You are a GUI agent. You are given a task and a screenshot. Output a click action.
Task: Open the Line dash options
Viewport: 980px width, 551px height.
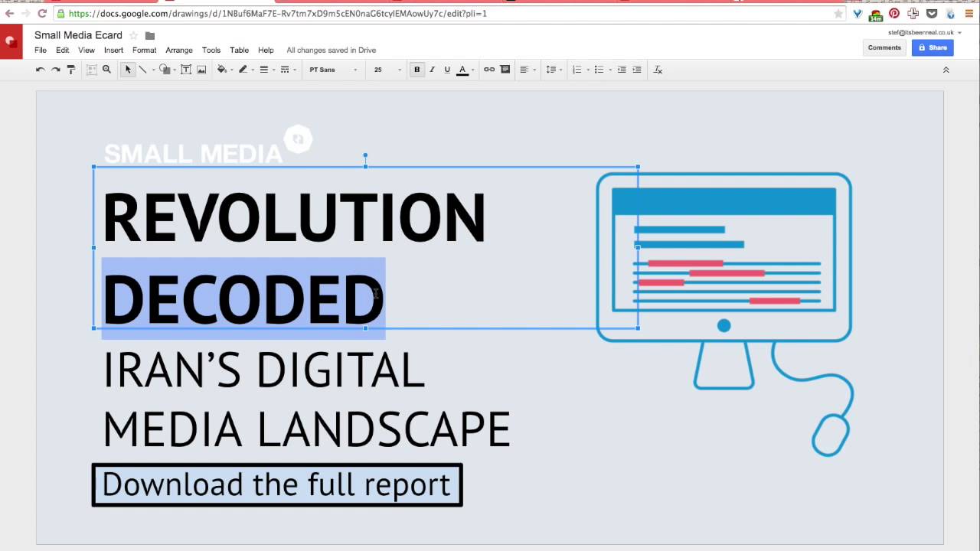(x=285, y=70)
